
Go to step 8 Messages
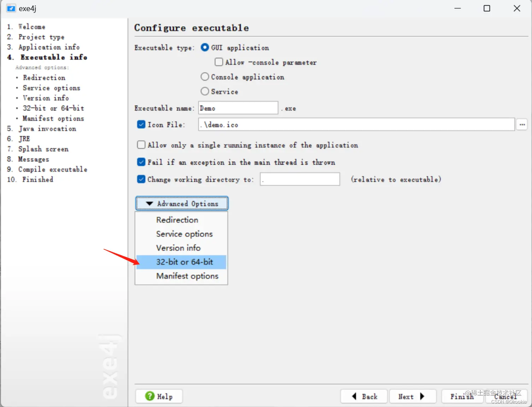(28, 159)
